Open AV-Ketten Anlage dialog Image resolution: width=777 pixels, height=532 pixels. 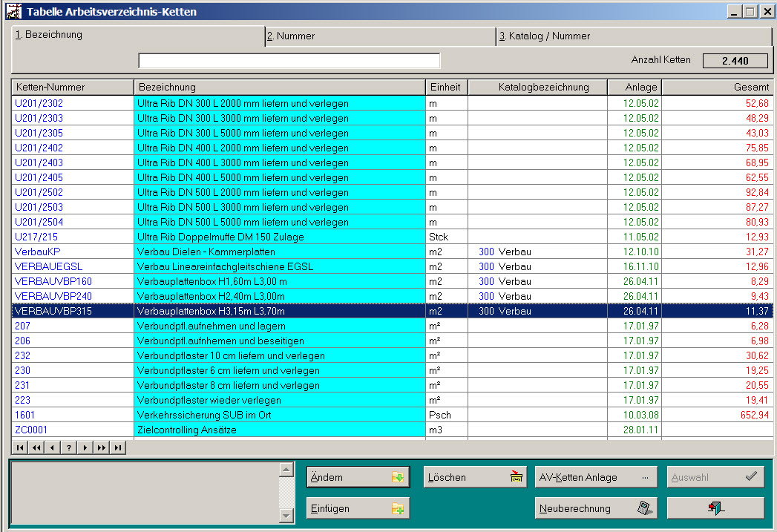[596, 477]
